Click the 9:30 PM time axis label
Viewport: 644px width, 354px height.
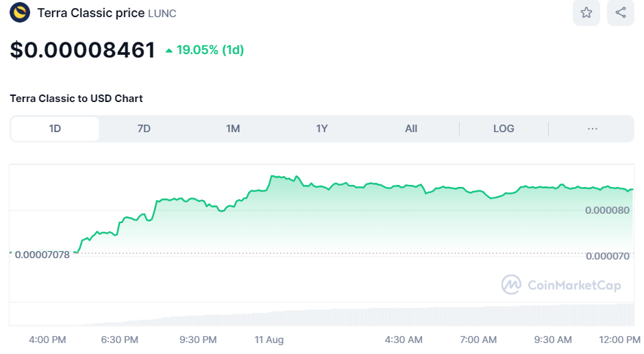point(198,340)
